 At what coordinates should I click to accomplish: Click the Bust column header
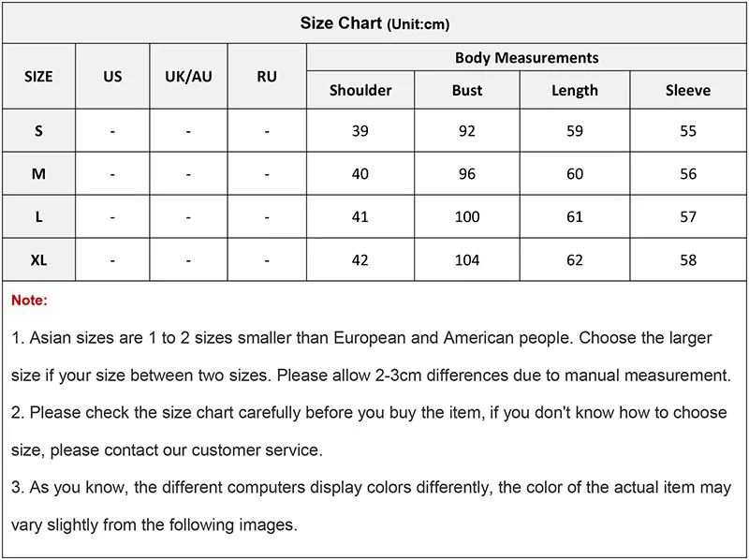[x=466, y=90]
